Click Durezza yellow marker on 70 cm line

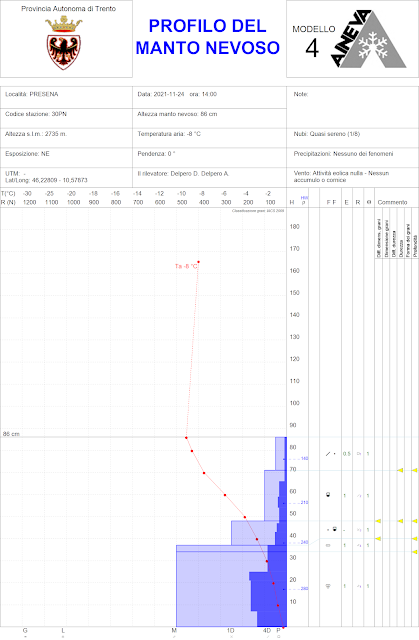[x=400, y=470]
